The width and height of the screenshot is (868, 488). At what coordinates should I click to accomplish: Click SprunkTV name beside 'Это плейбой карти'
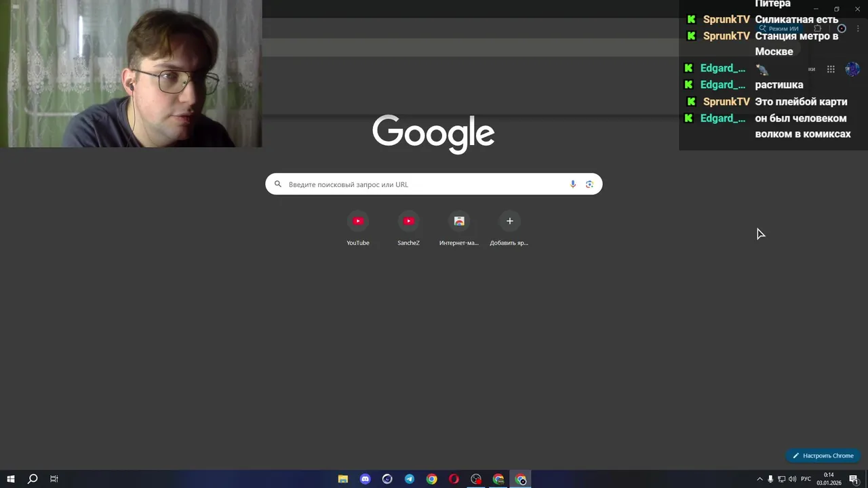pos(726,102)
